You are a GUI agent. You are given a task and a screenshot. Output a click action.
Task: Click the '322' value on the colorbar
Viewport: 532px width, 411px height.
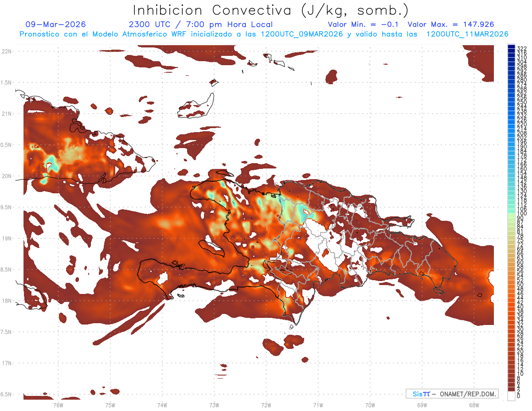(x=522, y=48)
